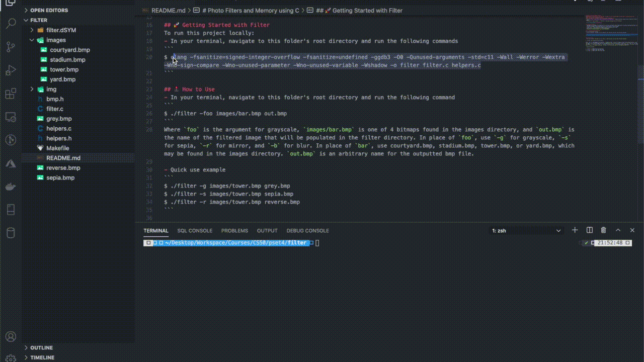Open the Accounts menu icon
The height and width of the screenshot is (362, 644).
11,336
